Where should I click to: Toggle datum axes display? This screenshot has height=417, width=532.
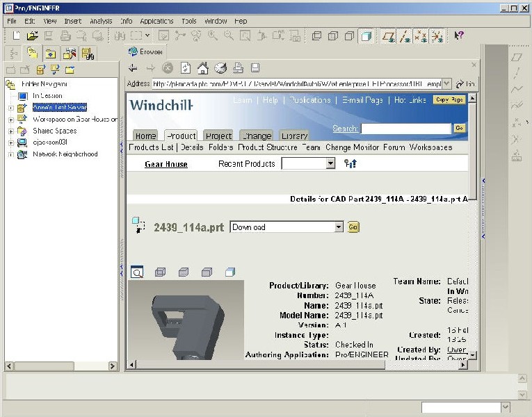pyautogui.click(x=405, y=35)
